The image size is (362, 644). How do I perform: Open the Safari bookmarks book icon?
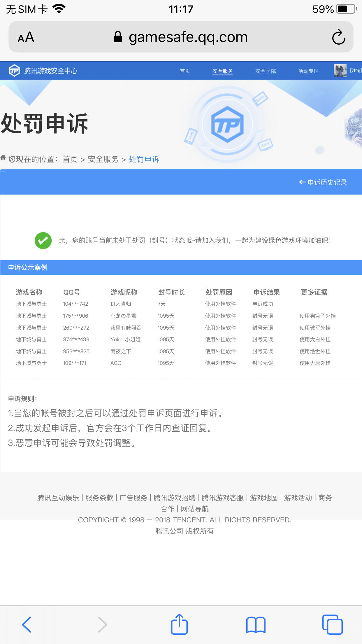click(256, 625)
